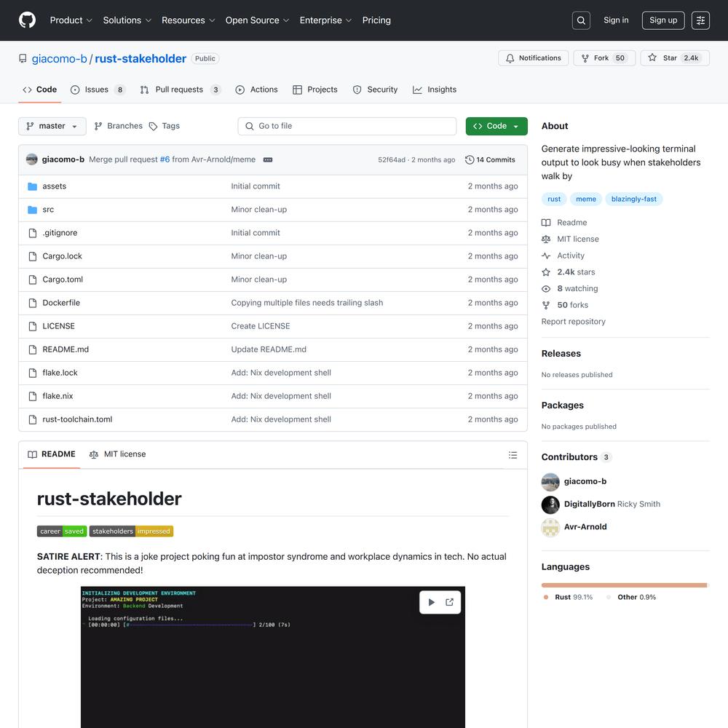Click the Notifications bell button
This screenshot has height=728, width=728.
point(533,58)
